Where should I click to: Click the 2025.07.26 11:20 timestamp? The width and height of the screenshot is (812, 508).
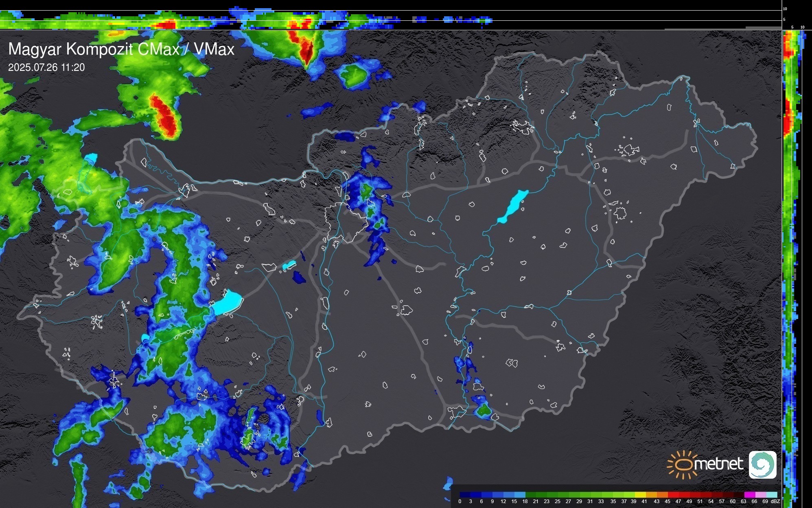click(46, 67)
